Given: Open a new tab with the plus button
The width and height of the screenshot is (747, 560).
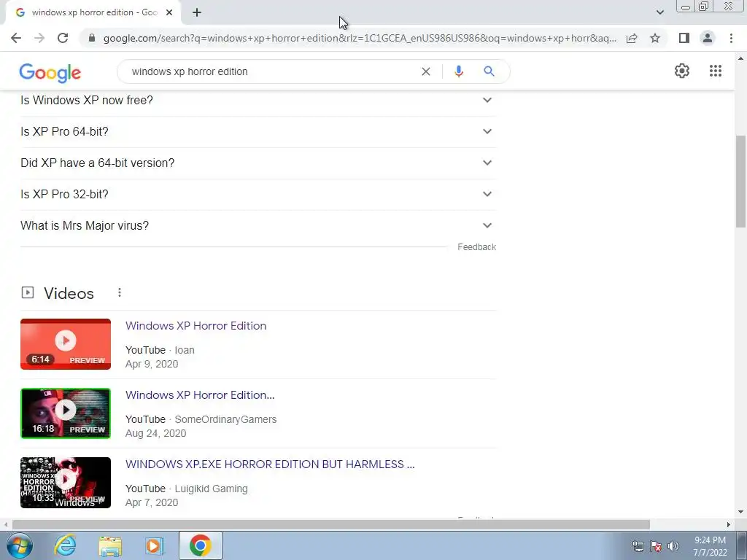Looking at the screenshot, I should [x=197, y=12].
